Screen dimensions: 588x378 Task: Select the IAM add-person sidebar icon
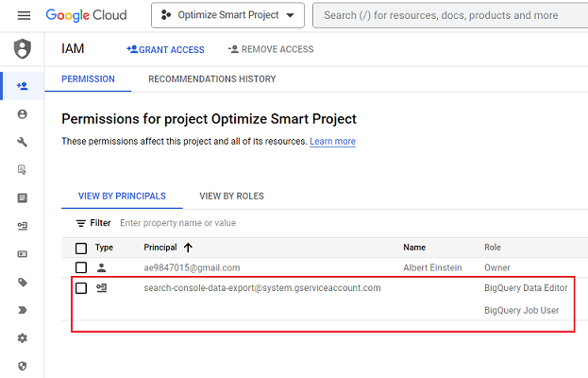tap(22, 86)
